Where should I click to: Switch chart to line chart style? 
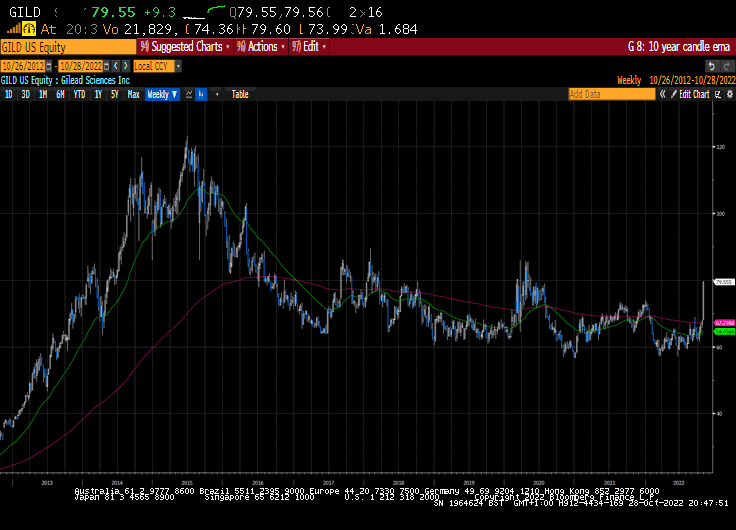point(189,94)
